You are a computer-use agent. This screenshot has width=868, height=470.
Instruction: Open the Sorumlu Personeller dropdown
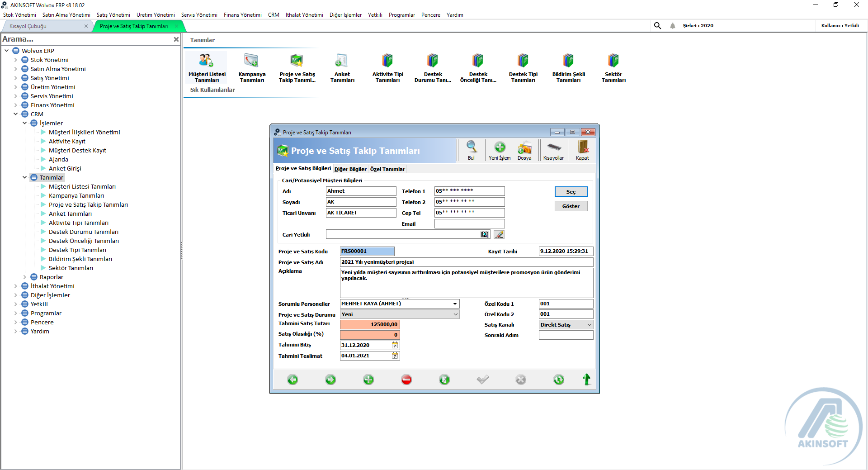point(455,304)
